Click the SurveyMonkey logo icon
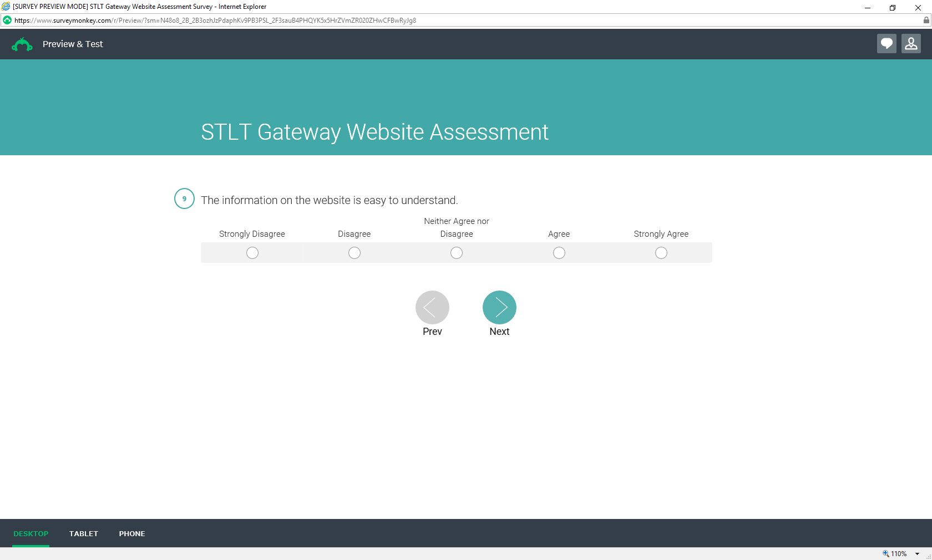Viewport: 932px width, 560px height. pos(22,44)
